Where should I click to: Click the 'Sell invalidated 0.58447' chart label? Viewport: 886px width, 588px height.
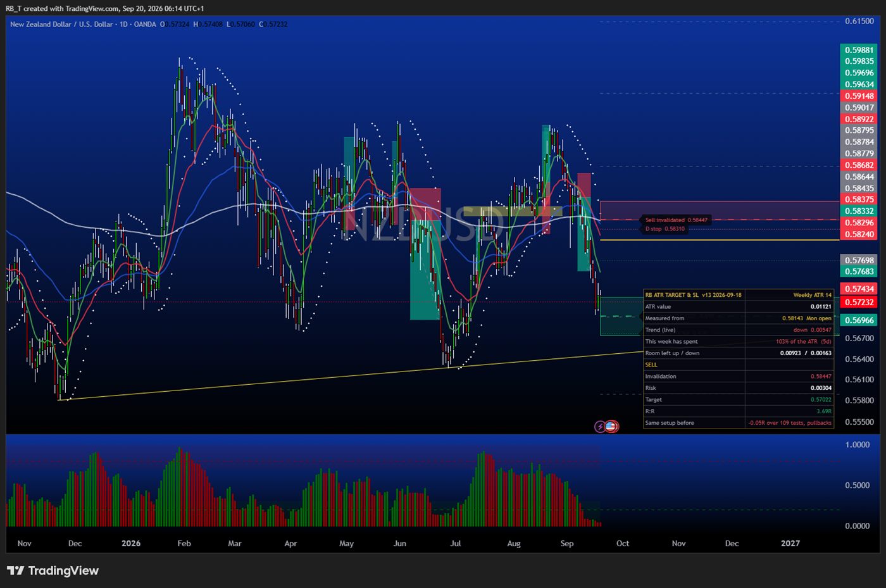pyautogui.click(x=676, y=220)
